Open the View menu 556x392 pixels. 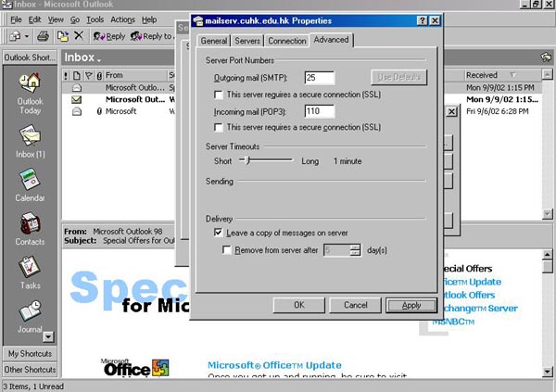click(56, 19)
